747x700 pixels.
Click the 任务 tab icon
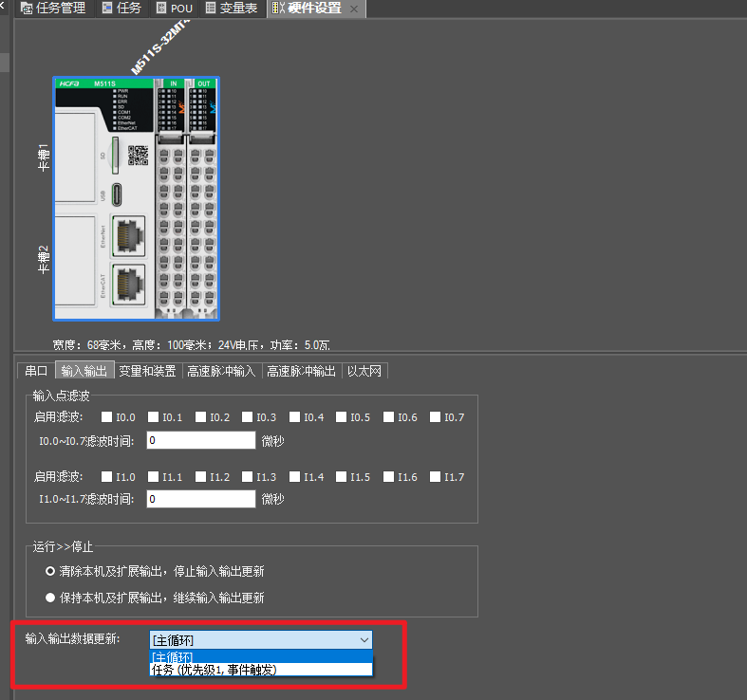(x=107, y=9)
